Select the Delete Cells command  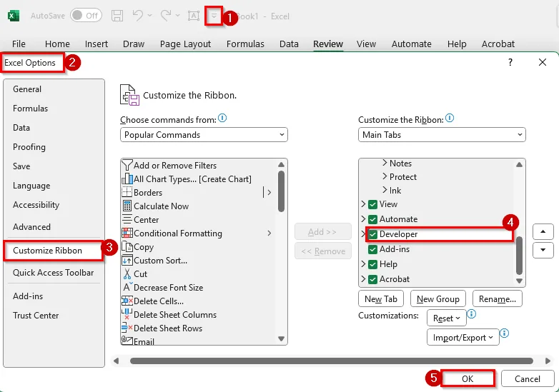click(x=199, y=301)
